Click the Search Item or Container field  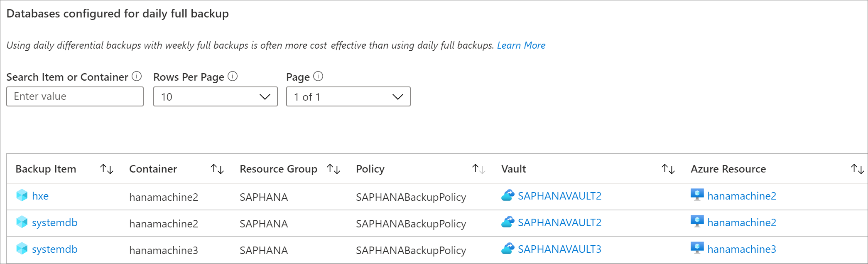(x=75, y=96)
